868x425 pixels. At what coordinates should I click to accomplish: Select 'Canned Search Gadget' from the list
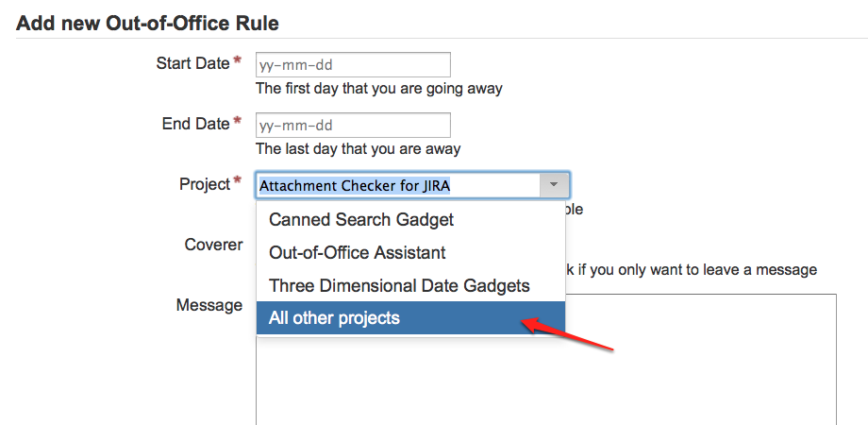pyautogui.click(x=361, y=219)
